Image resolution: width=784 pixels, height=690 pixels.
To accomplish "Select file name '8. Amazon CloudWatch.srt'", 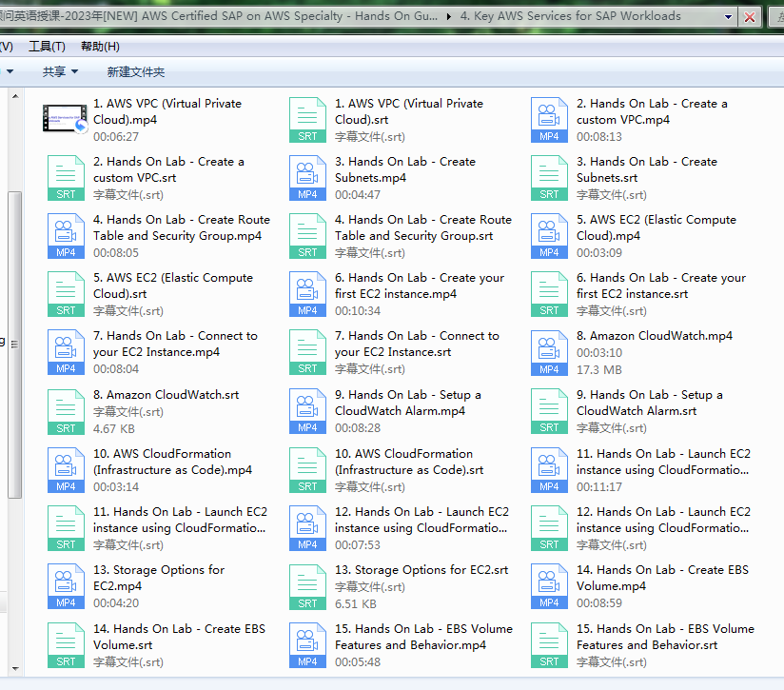I will pos(166,395).
